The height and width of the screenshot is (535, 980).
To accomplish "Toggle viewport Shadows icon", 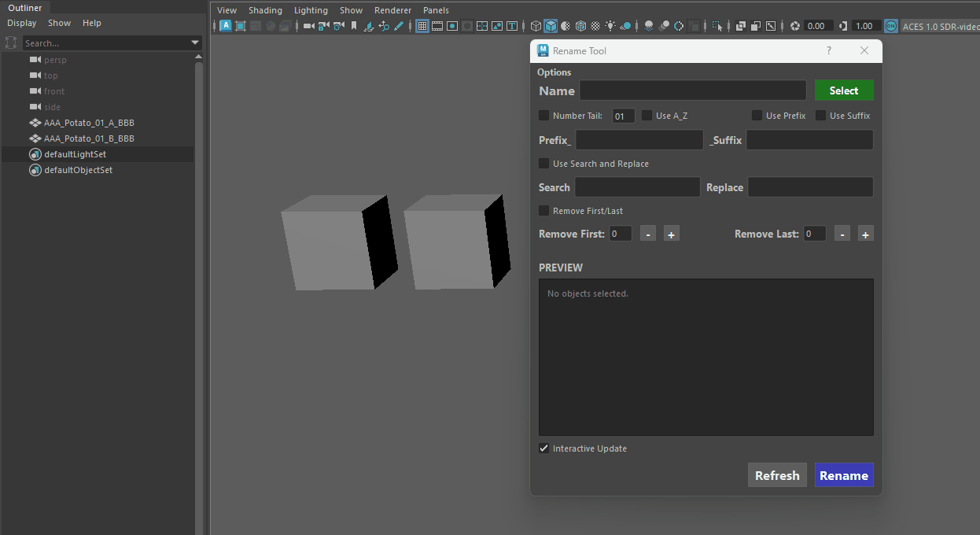I will [625, 26].
